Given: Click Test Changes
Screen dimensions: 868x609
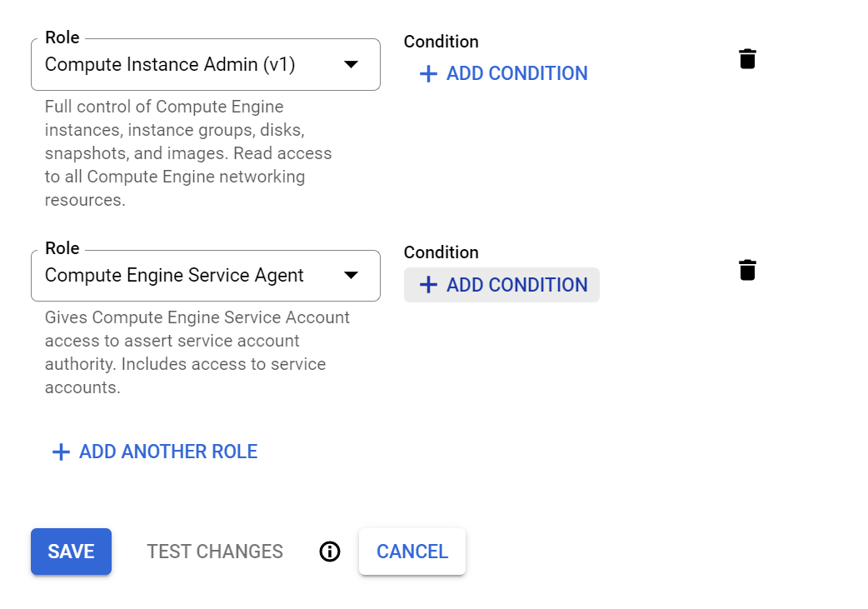Looking at the screenshot, I should point(215,552).
